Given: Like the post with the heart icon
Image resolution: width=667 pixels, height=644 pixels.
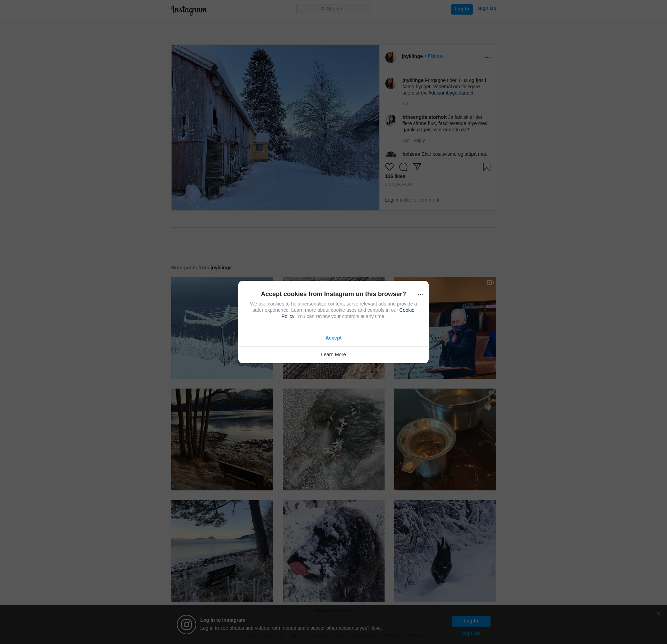Looking at the screenshot, I should [389, 167].
